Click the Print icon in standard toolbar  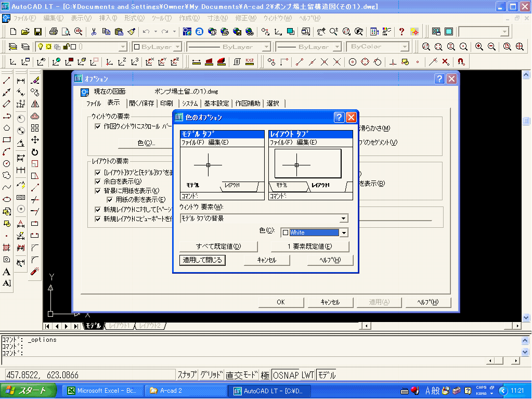coord(53,32)
